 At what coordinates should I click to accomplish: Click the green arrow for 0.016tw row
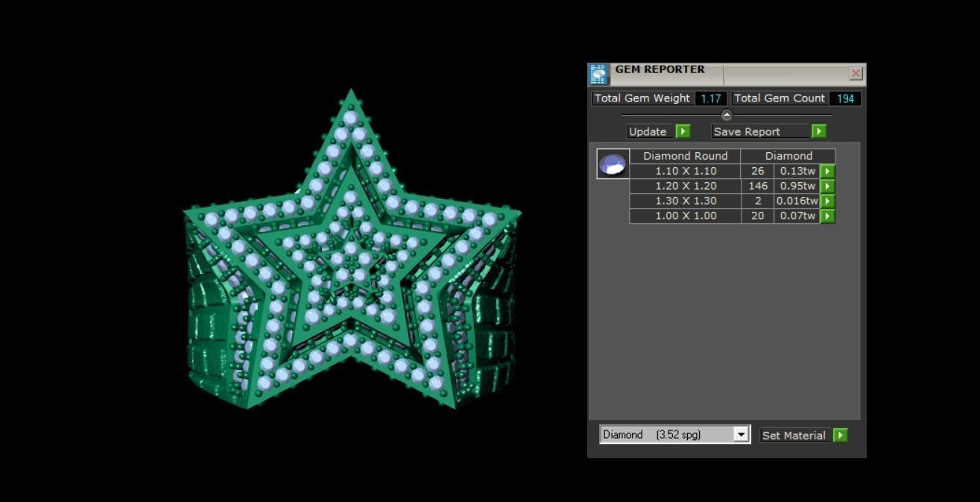tap(827, 201)
